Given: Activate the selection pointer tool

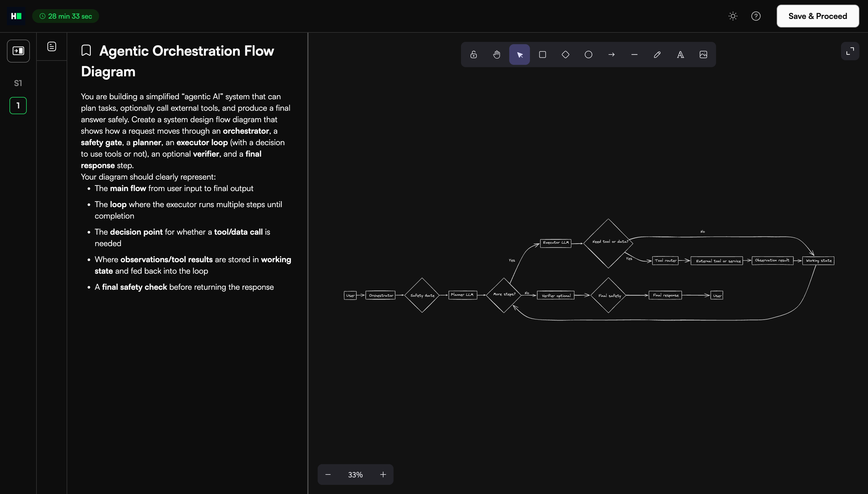Looking at the screenshot, I should tap(519, 55).
